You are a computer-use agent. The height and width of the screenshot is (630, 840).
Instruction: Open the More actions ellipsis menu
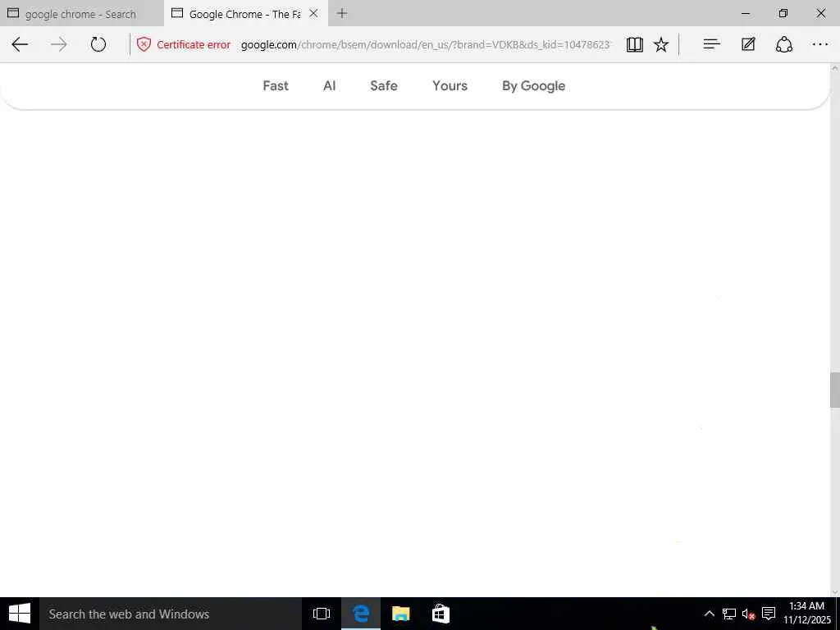pyautogui.click(x=820, y=44)
